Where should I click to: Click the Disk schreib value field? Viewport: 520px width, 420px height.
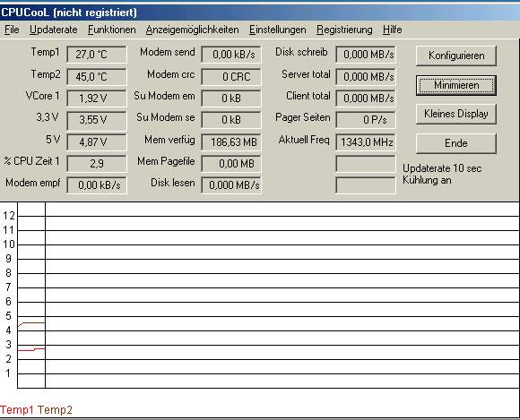366,55
